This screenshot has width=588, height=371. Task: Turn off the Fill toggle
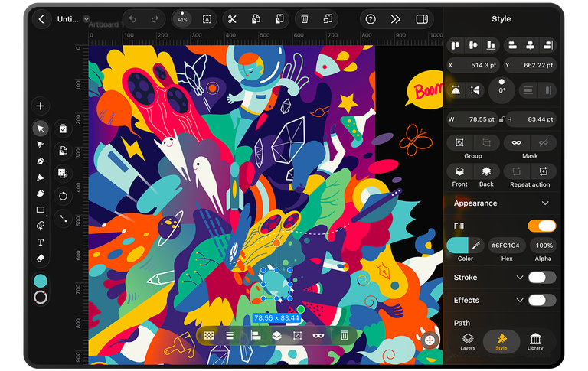(x=542, y=226)
